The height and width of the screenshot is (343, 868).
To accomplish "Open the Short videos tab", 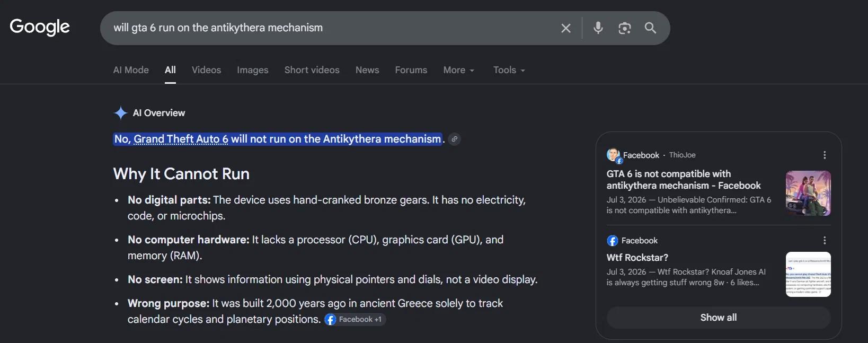I will pos(312,70).
